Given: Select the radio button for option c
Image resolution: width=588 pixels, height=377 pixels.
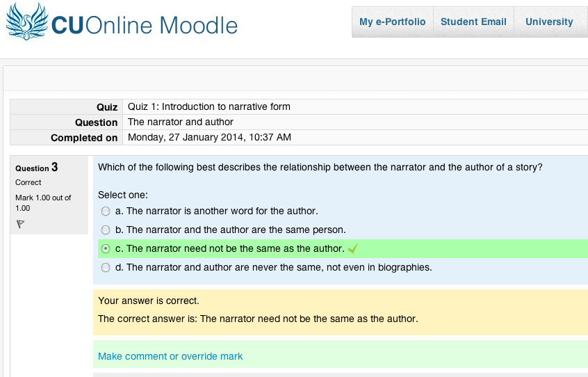Looking at the screenshot, I should pos(106,248).
